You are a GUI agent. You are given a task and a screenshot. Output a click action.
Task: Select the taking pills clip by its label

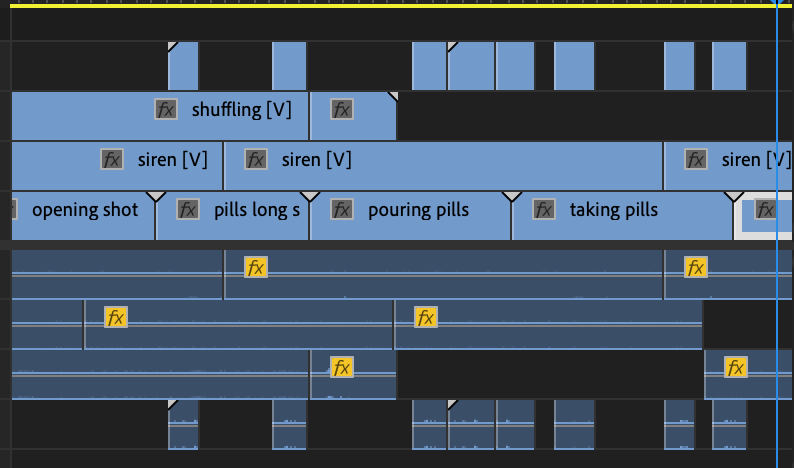pyautogui.click(x=613, y=210)
